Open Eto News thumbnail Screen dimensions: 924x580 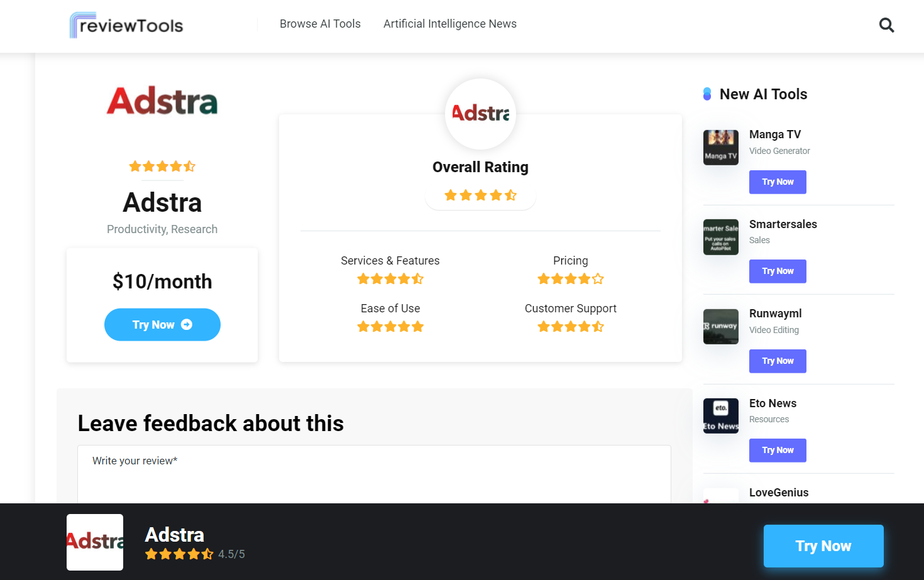click(x=721, y=416)
